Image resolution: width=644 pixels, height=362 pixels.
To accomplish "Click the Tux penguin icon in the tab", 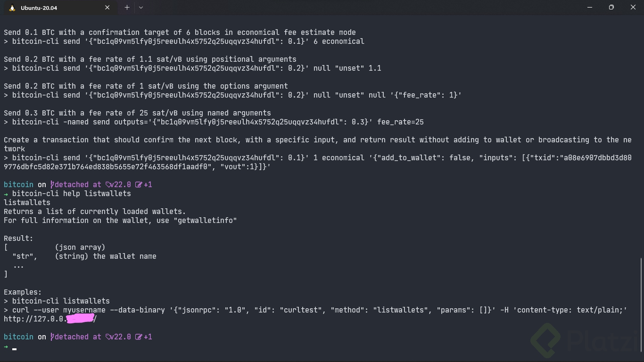I will (x=12, y=8).
